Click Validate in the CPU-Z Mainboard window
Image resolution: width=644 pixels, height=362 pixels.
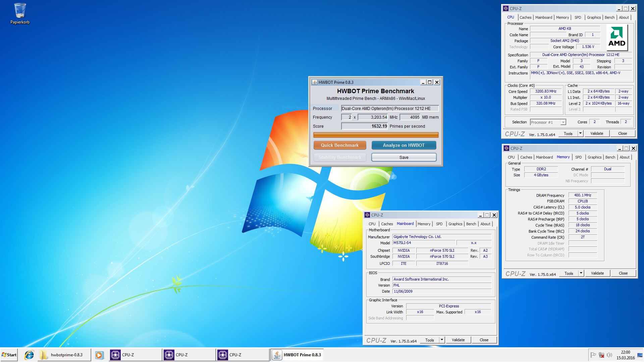pyautogui.click(x=458, y=340)
